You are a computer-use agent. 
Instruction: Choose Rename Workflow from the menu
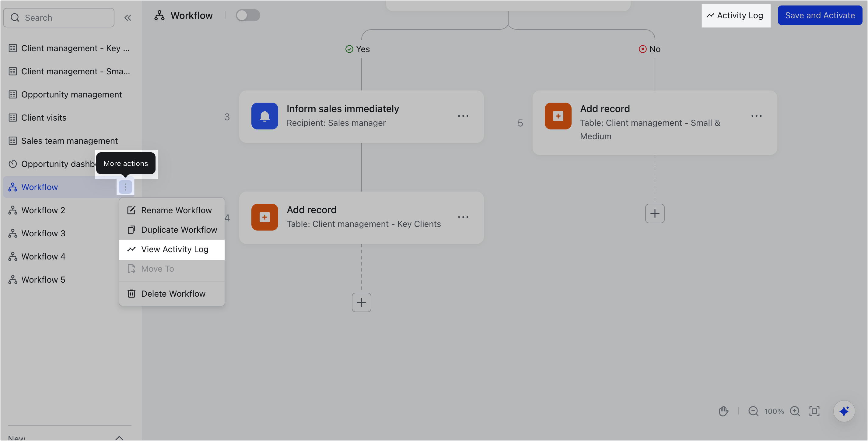coord(172,210)
